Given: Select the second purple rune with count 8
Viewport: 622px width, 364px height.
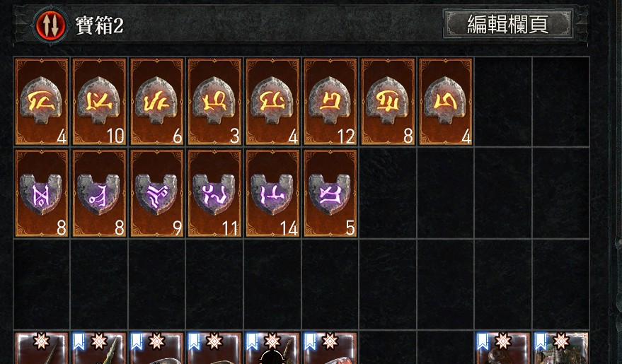Looking at the screenshot, I should pos(100,193).
